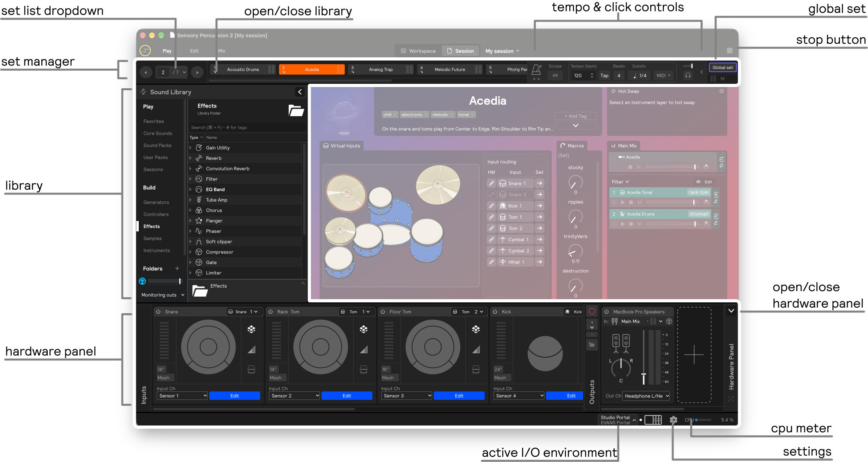
Task: Open the MIDI dropdown in tempo controls
Action: [664, 75]
